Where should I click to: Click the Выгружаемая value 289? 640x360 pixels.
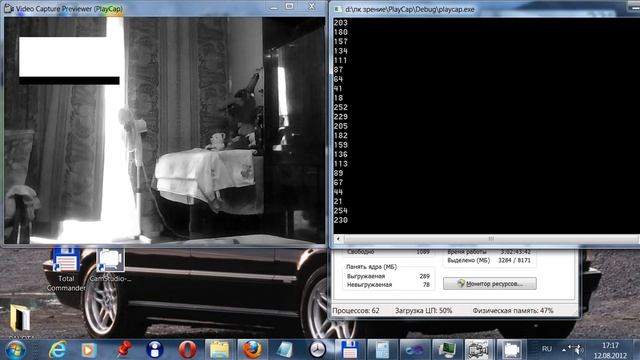coord(424,276)
